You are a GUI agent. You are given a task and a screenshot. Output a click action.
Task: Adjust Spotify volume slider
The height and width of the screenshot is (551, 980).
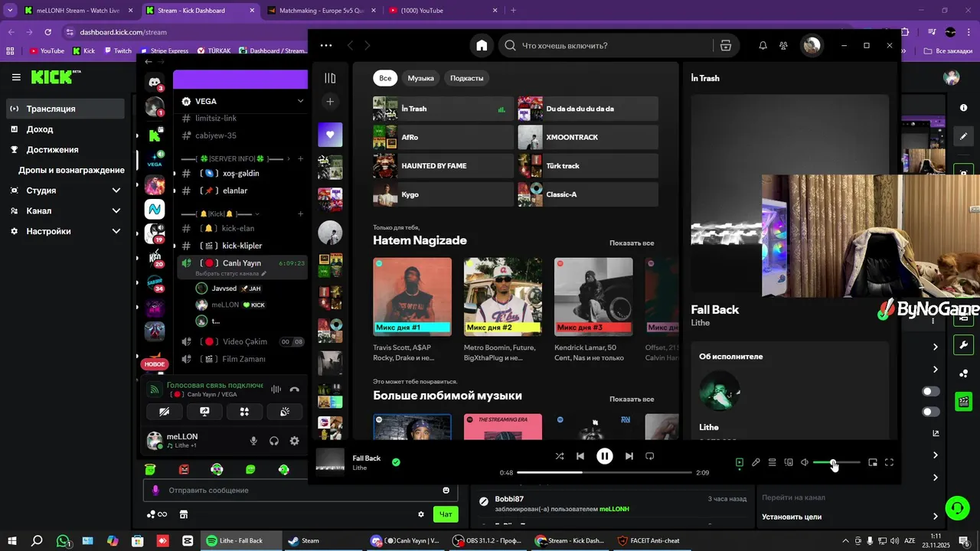tap(837, 462)
